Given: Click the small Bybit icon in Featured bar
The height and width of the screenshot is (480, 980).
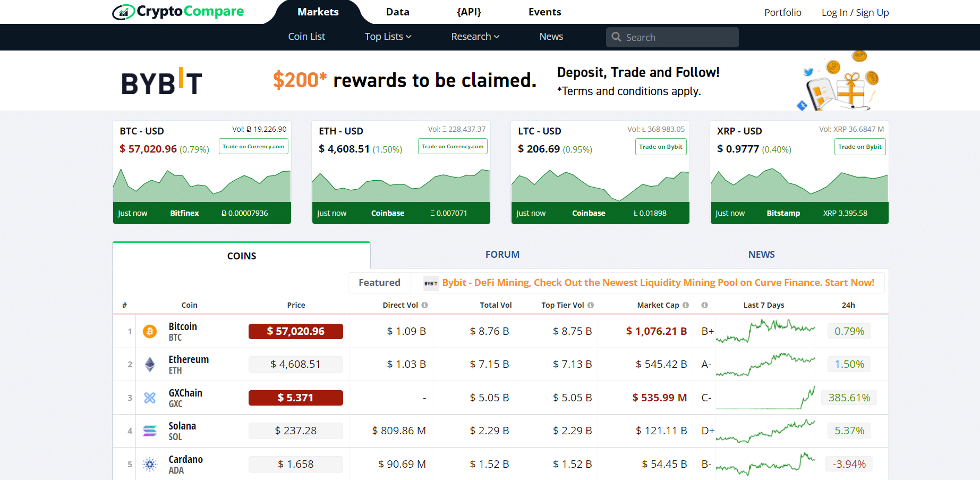Looking at the screenshot, I should [x=431, y=283].
